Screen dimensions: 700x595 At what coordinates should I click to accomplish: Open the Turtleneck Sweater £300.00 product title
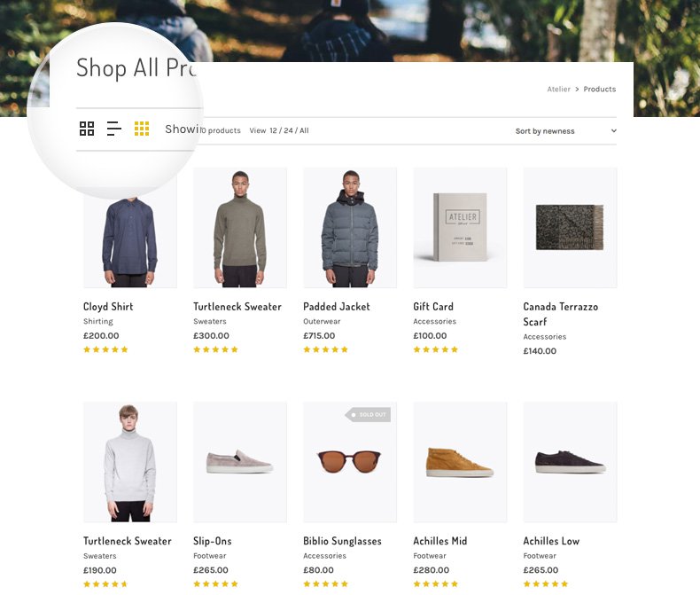(x=237, y=307)
